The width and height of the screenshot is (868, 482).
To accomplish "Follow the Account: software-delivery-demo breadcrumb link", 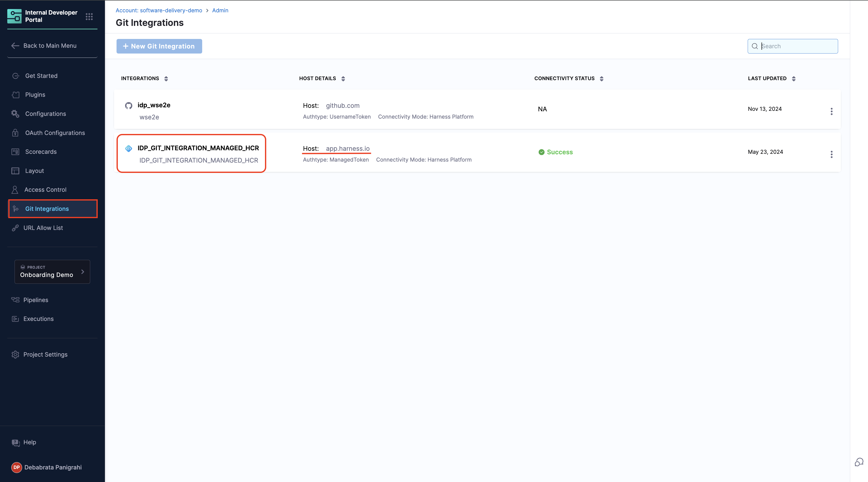I will [159, 11].
